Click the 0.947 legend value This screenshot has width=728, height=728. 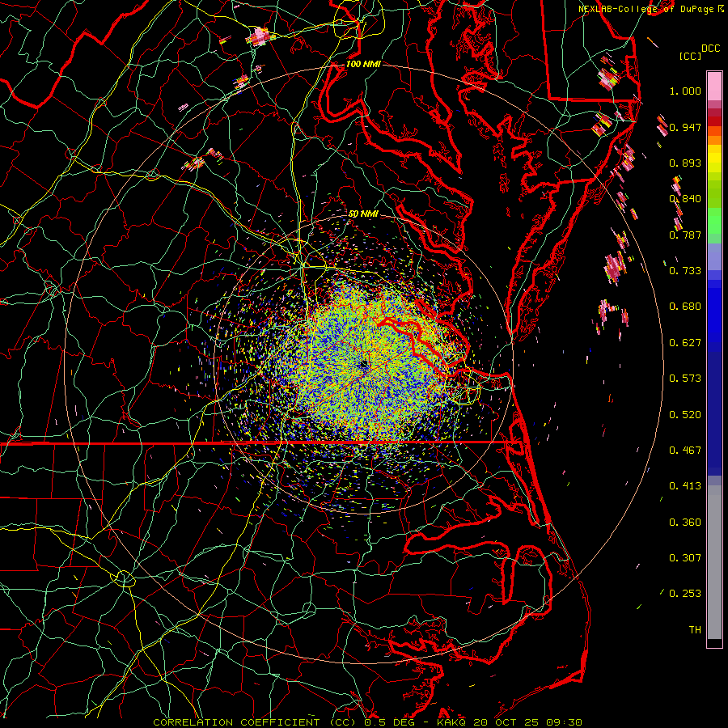pyautogui.click(x=685, y=127)
